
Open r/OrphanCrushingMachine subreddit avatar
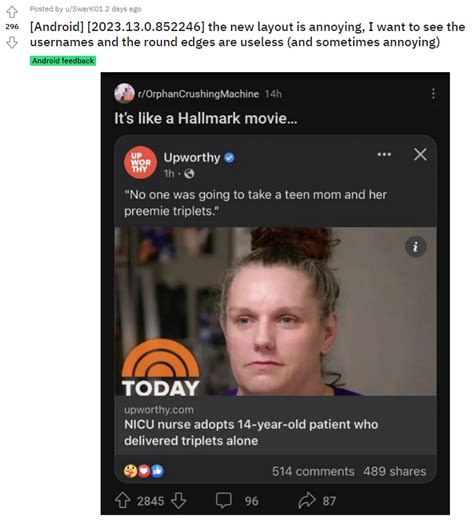pos(124,93)
